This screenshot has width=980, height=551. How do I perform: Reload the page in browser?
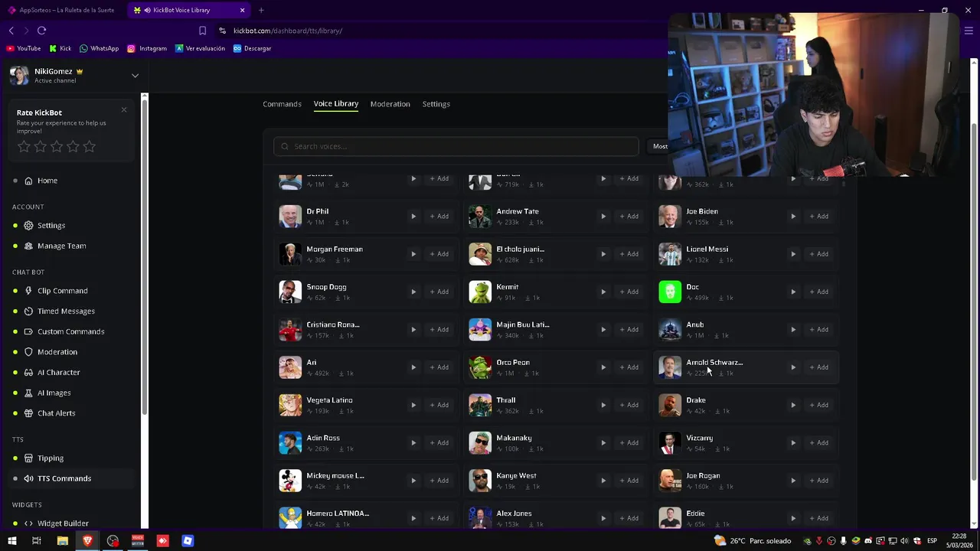[x=41, y=31]
